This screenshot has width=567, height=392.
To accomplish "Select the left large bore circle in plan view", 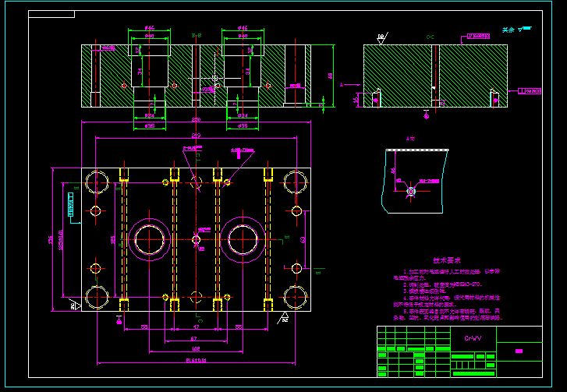I will (x=149, y=239).
